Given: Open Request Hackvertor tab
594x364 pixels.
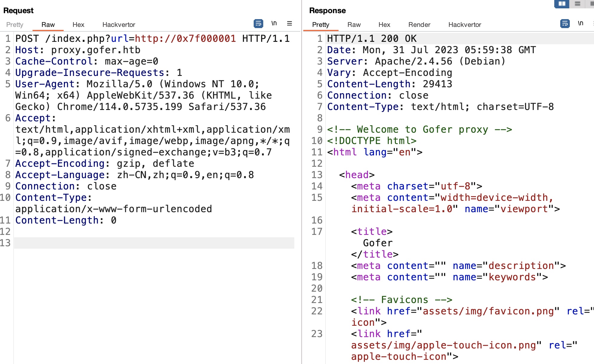Looking at the screenshot, I should point(119,25).
